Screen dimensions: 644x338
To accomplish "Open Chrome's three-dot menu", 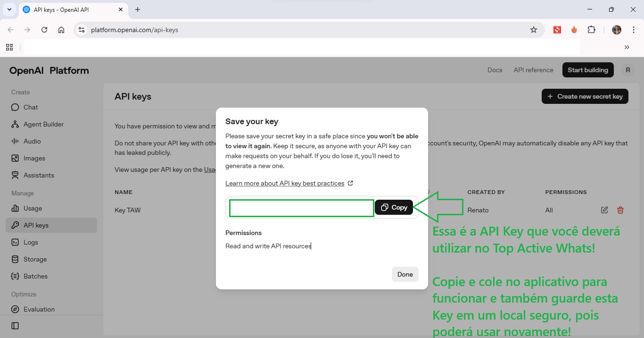I will [633, 30].
